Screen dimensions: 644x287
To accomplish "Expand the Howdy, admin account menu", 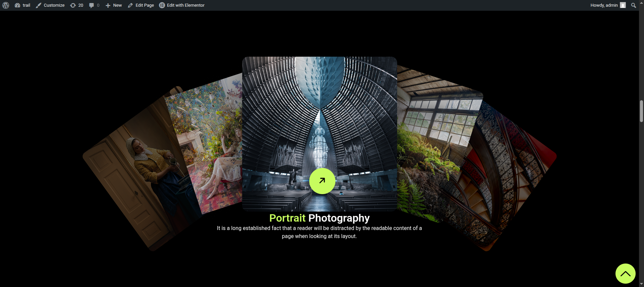I will 604,5.
